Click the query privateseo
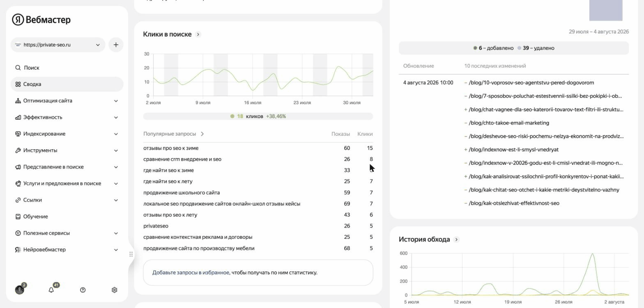This screenshot has width=644, height=308. pos(156,226)
